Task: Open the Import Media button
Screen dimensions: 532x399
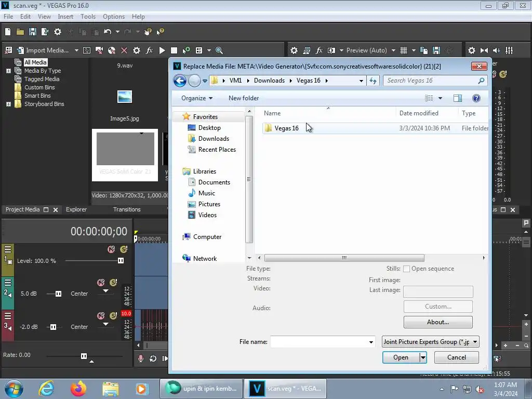Action: coord(43,50)
